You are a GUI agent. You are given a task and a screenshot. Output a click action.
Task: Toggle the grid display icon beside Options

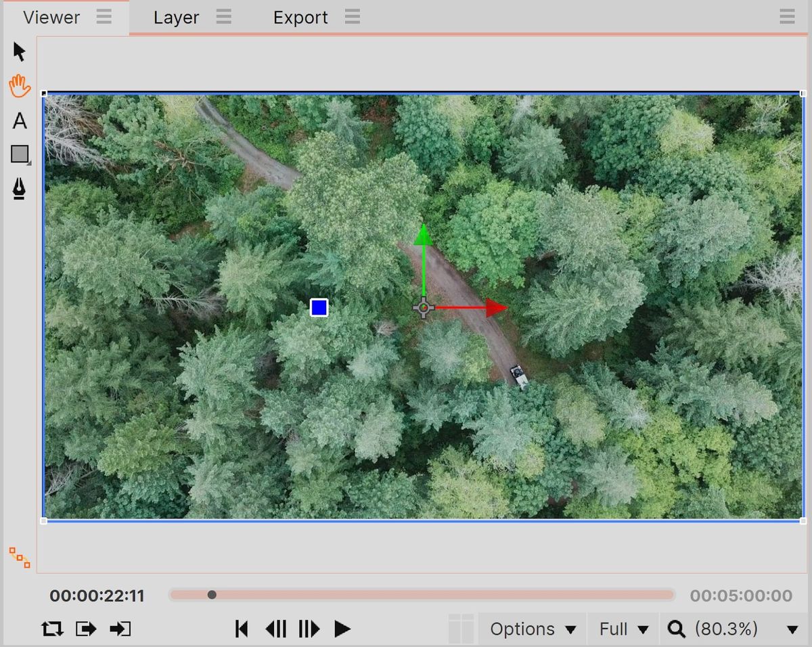(x=462, y=629)
